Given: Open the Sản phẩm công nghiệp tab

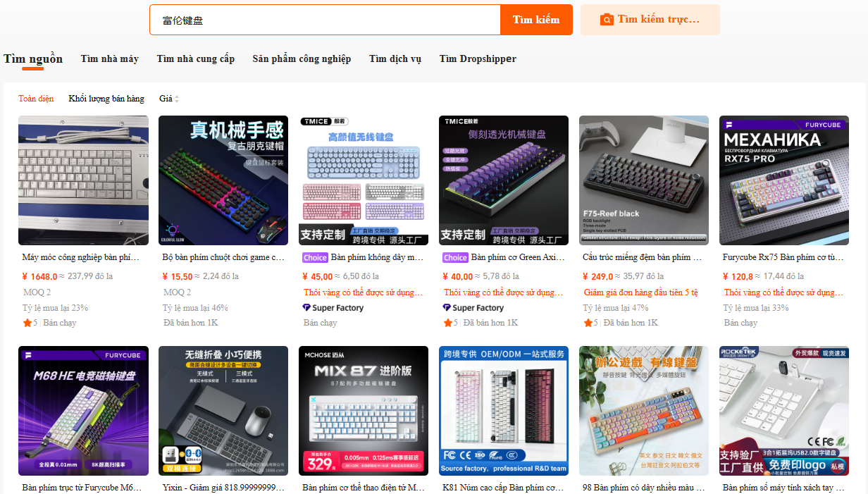Looking at the screenshot, I should (x=302, y=59).
